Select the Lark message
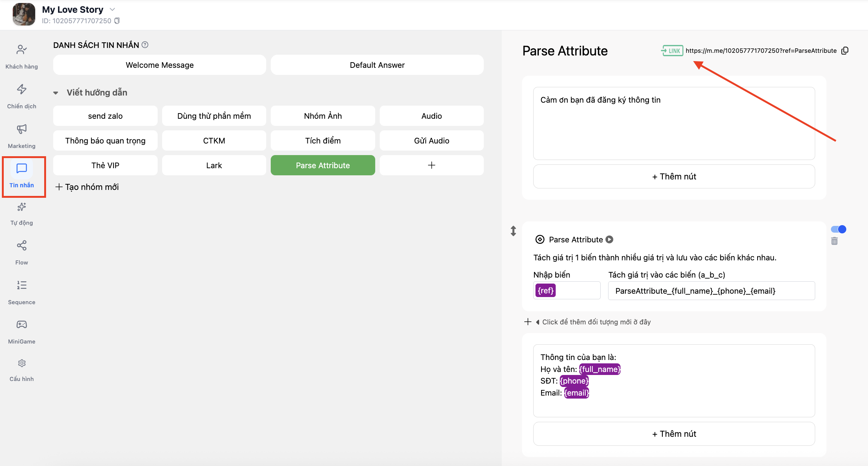The width and height of the screenshot is (868, 466). [214, 165]
